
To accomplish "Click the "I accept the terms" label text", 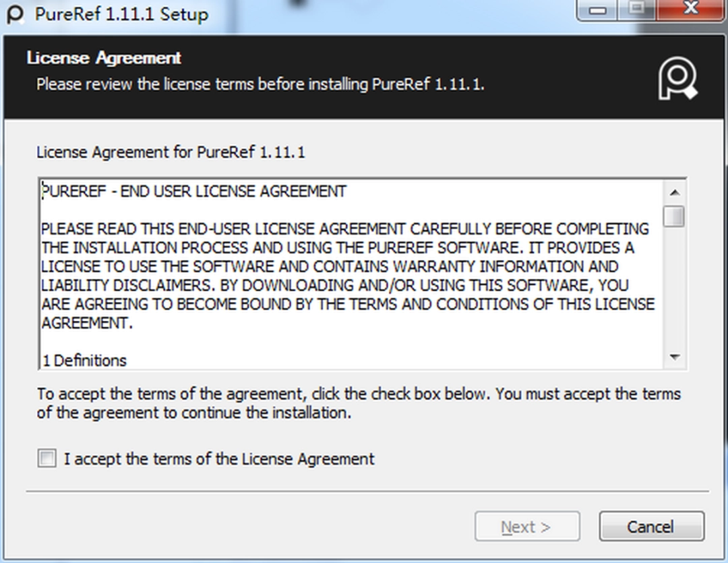I will coord(219,459).
